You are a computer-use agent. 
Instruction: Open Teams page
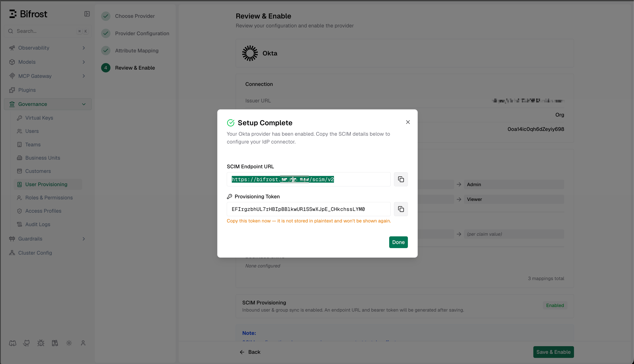[x=48, y=145]
